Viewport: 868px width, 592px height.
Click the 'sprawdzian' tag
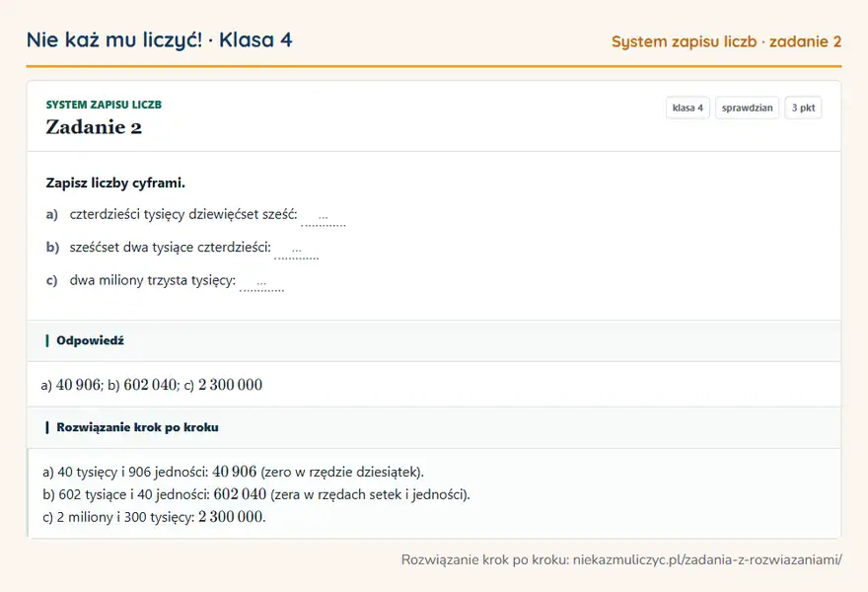coord(747,108)
